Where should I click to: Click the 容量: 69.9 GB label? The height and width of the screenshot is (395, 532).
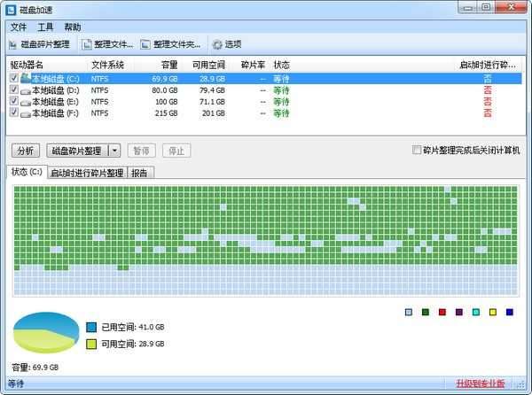tap(35, 368)
